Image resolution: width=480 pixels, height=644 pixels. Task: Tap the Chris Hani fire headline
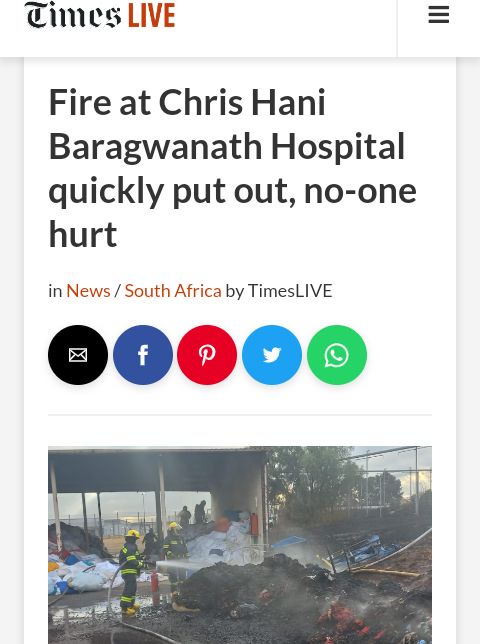coord(232,168)
